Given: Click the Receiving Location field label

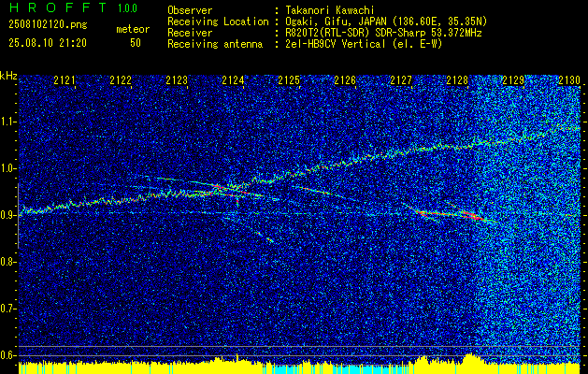Looking at the screenshot, I should [x=218, y=22].
